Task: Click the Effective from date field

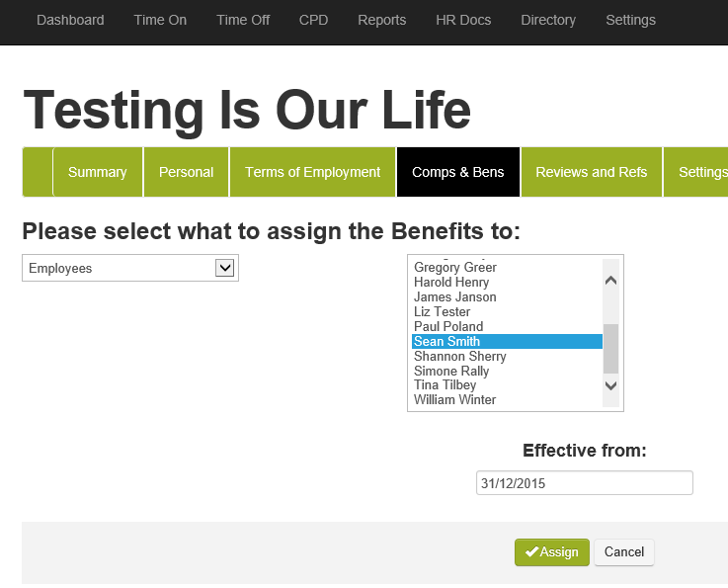Action: pyautogui.click(x=584, y=483)
